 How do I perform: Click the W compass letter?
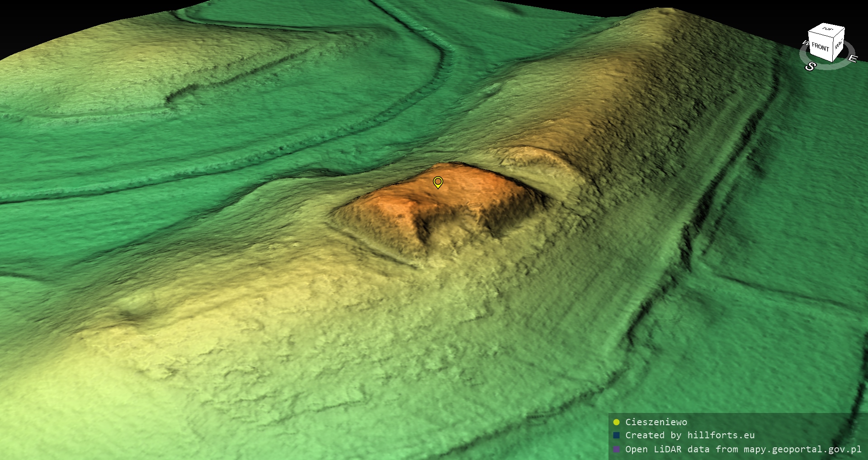tap(805, 43)
